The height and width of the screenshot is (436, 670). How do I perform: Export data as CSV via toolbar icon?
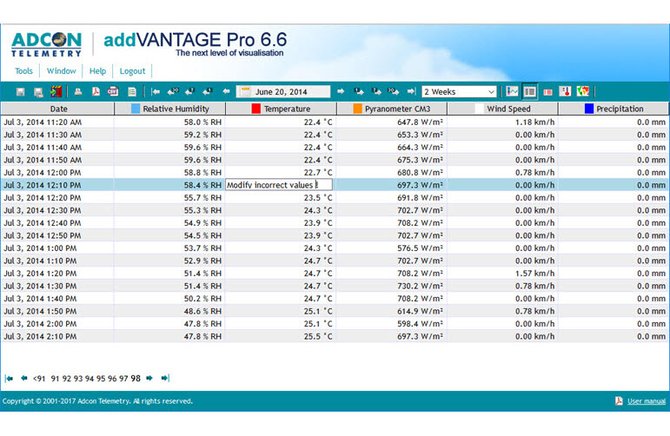(113, 91)
